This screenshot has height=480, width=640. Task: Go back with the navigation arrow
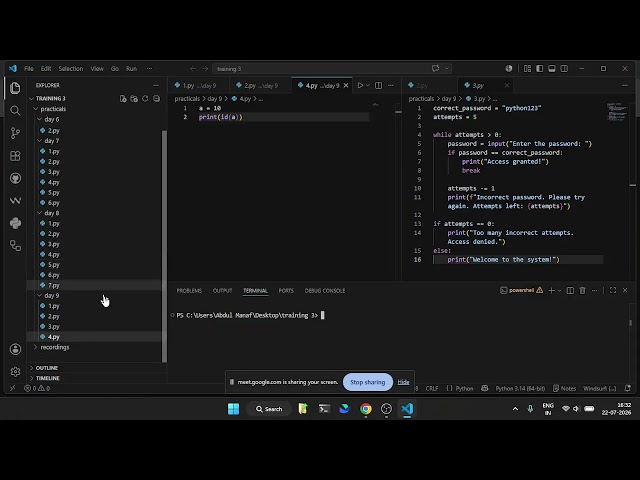pyautogui.click(x=193, y=69)
